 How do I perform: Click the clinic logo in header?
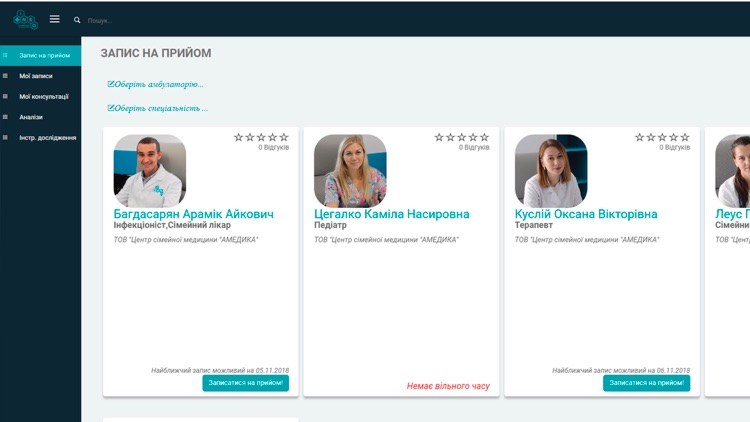[25, 20]
